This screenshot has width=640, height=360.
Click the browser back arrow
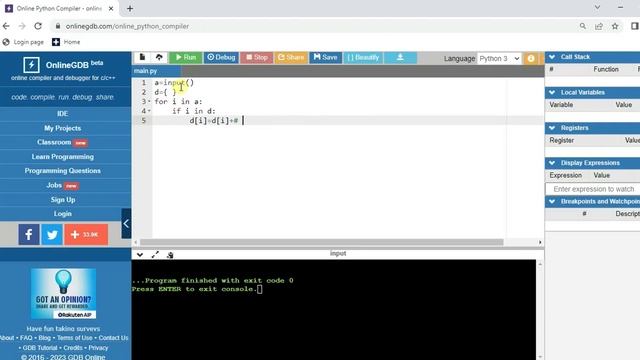pyautogui.click(x=6, y=26)
